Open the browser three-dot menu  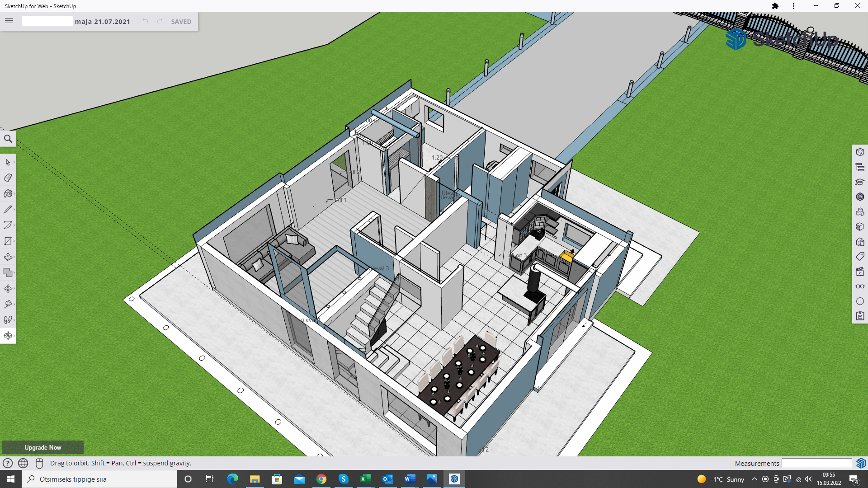793,6
